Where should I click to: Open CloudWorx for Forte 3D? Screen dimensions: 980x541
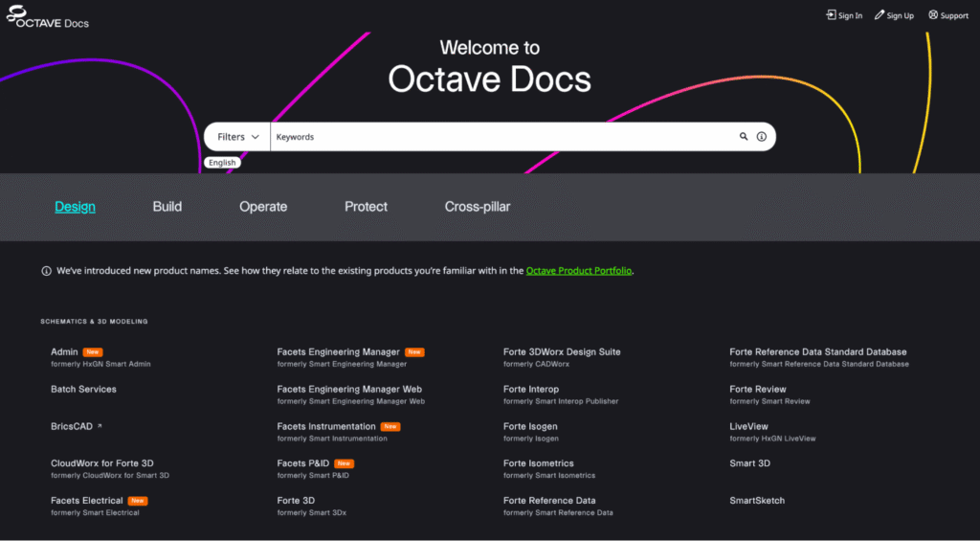[101, 463]
